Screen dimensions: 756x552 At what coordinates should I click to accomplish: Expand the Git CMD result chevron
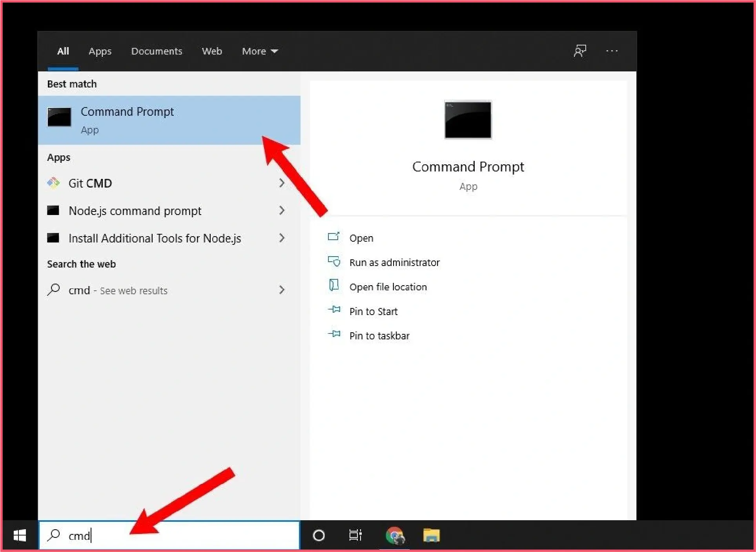(x=282, y=183)
